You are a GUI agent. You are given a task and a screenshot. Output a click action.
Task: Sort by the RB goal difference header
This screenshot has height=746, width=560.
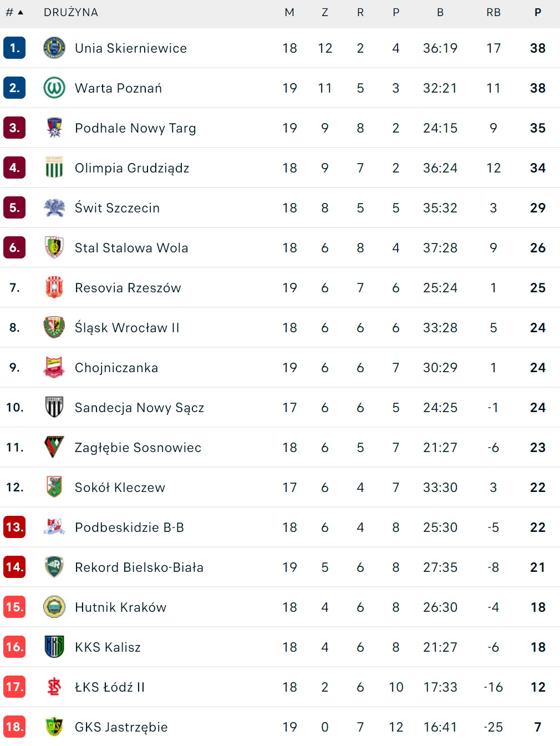click(493, 12)
